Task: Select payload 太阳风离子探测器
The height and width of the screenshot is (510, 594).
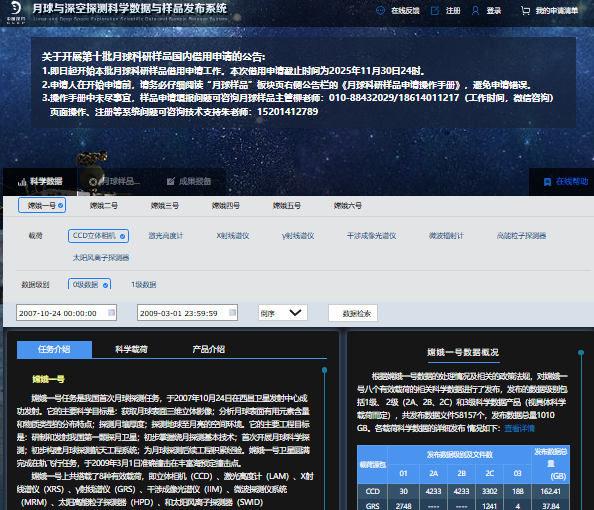Action: 101,258
